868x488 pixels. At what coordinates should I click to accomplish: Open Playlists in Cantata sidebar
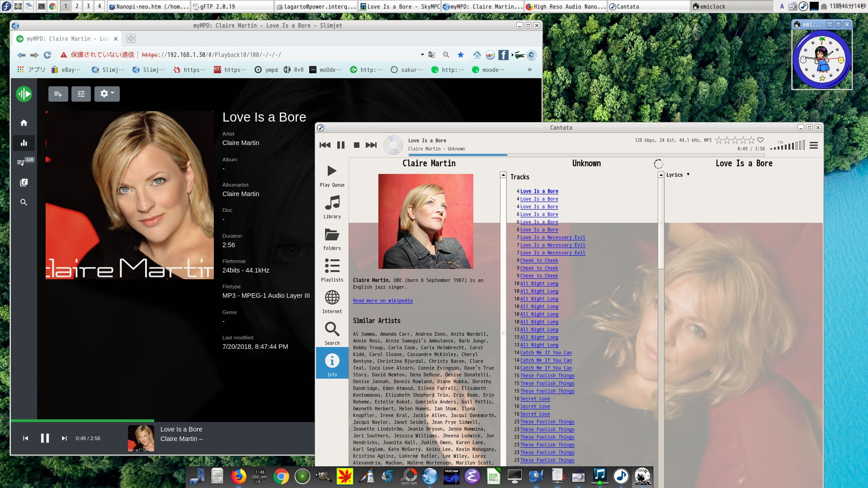[x=332, y=270]
